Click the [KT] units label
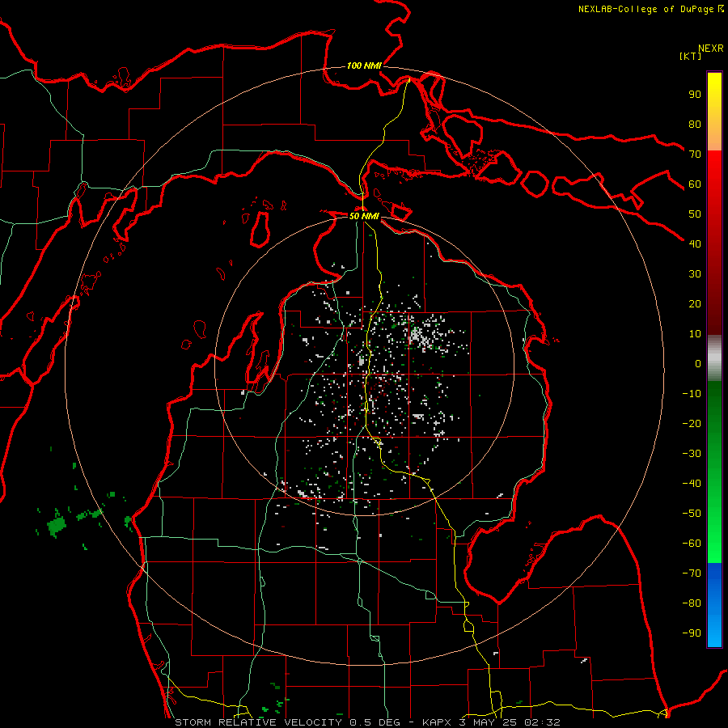The height and width of the screenshot is (728, 728). click(691, 57)
